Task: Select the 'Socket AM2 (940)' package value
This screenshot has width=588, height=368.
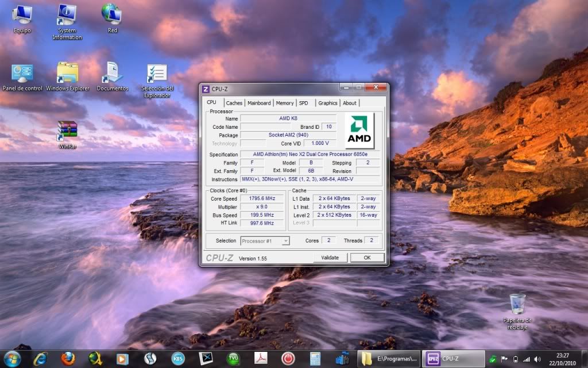Action: tap(288, 135)
